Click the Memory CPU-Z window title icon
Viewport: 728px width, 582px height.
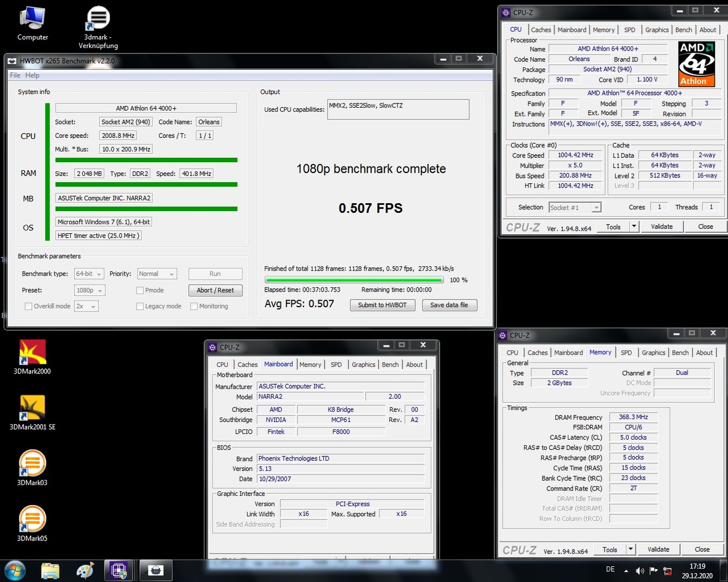click(x=503, y=335)
